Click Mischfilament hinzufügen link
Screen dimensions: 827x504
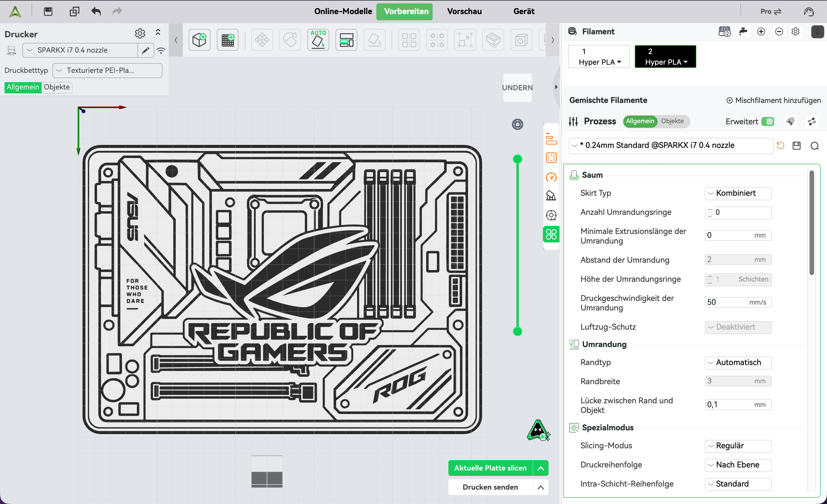coord(773,100)
